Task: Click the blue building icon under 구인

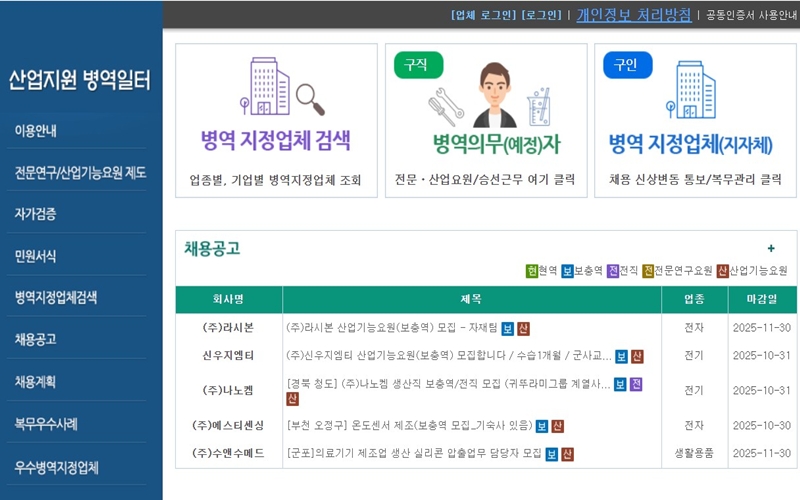Action: (x=691, y=90)
